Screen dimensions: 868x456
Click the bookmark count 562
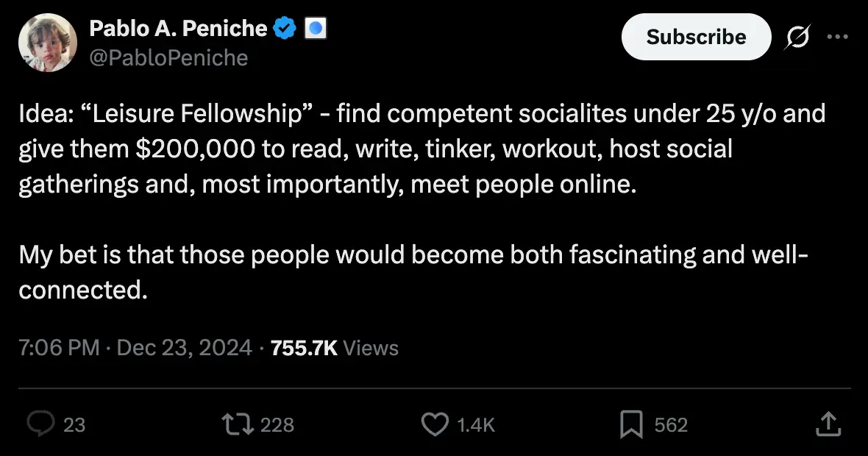coord(671,424)
